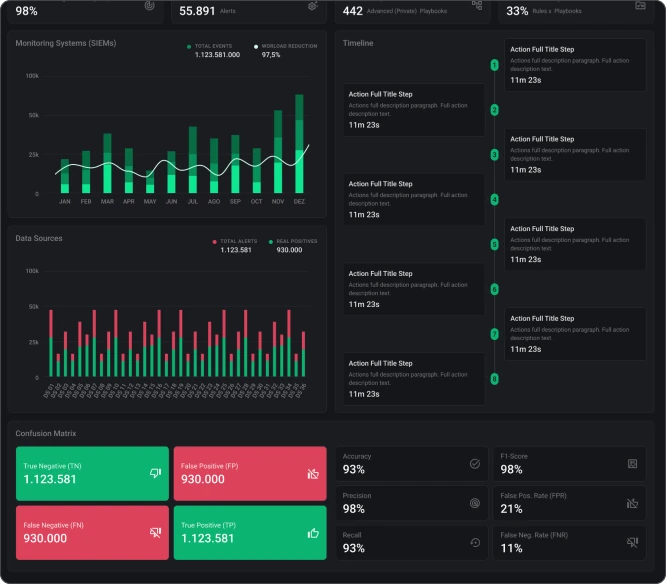Image resolution: width=666 pixels, height=584 pixels.
Task: Click the icon in the F1-Score card
Action: click(632, 464)
